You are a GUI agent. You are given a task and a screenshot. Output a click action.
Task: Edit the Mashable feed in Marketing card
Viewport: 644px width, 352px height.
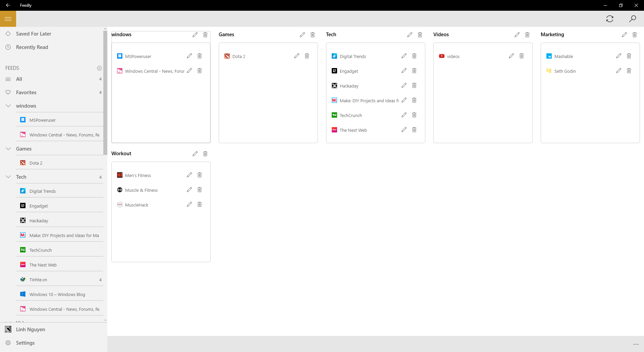(619, 56)
